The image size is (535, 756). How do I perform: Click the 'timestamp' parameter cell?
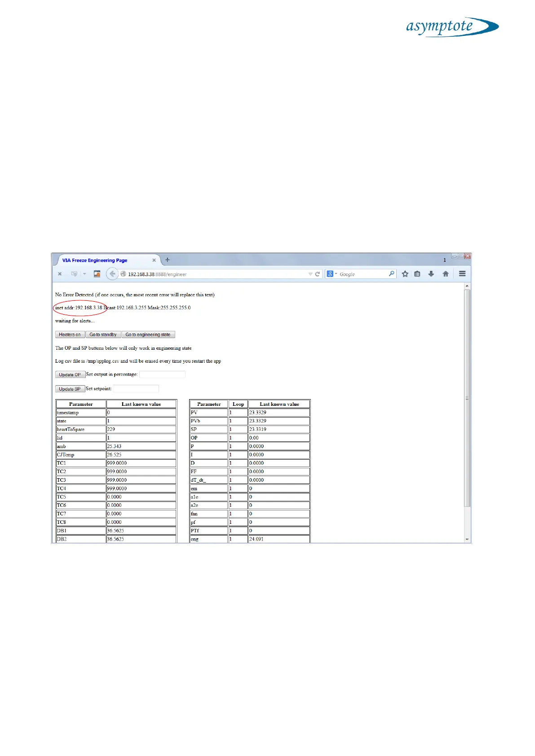tap(81, 413)
